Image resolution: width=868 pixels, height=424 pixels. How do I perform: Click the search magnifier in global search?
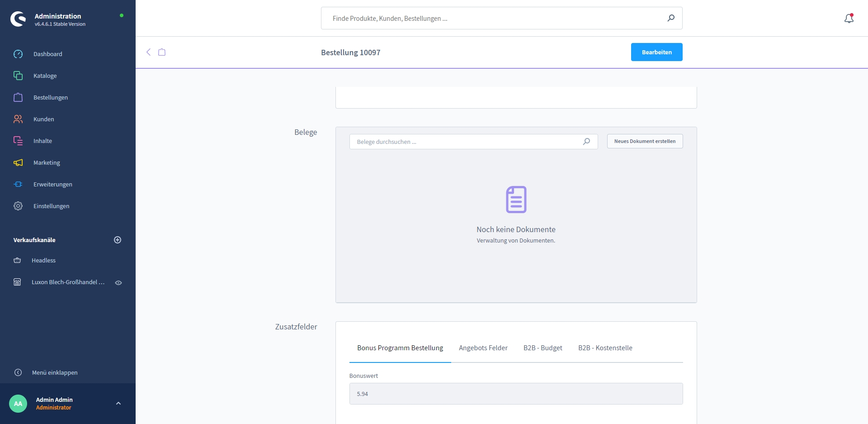click(671, 18)
